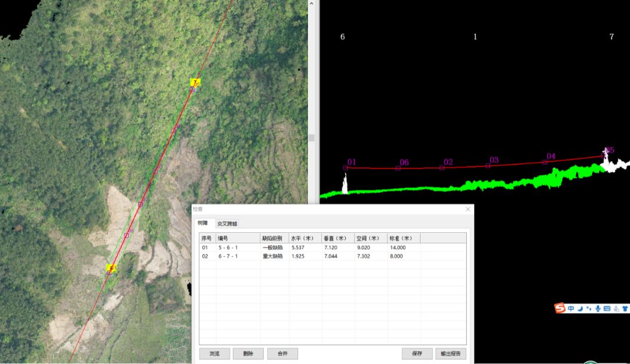Close the 检查 dialog

tap(467, 209)
